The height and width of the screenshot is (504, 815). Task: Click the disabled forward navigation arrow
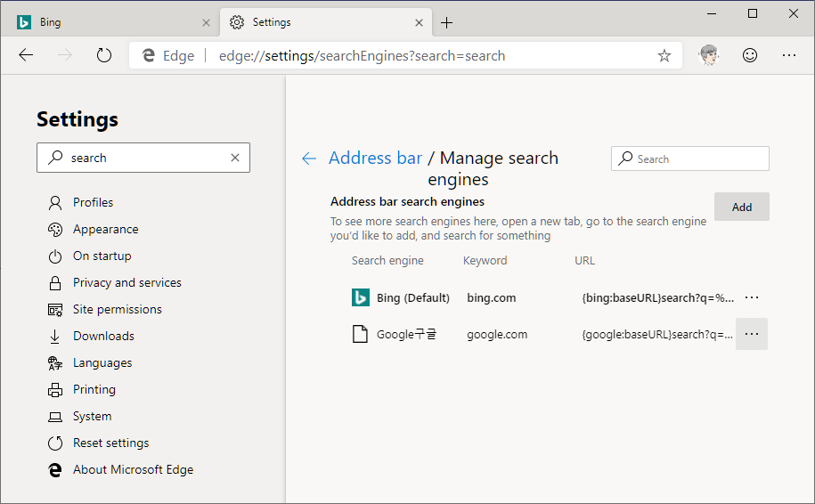tap(65, 55)
